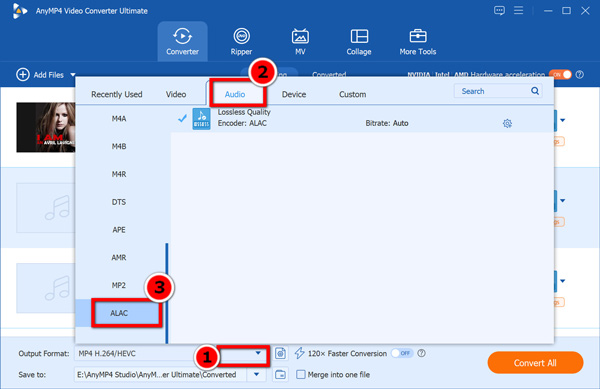Open the Converter module

click(183, 41)
